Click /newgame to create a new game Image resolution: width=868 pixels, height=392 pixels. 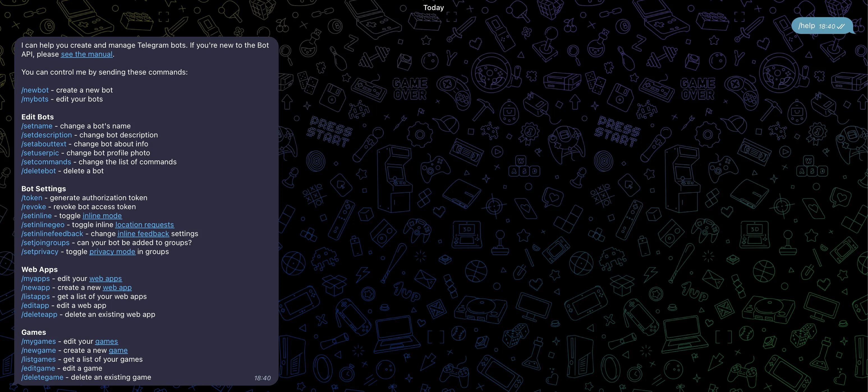pos(38,350)
